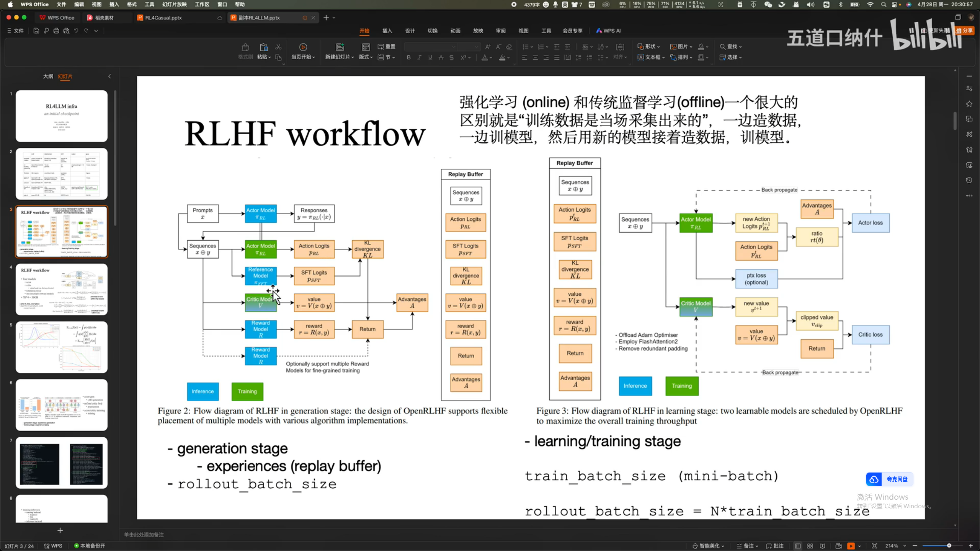The width and height of the screenshot is (980, 551).
Task: Click the 批注 comments button
Action: point(775,546)
